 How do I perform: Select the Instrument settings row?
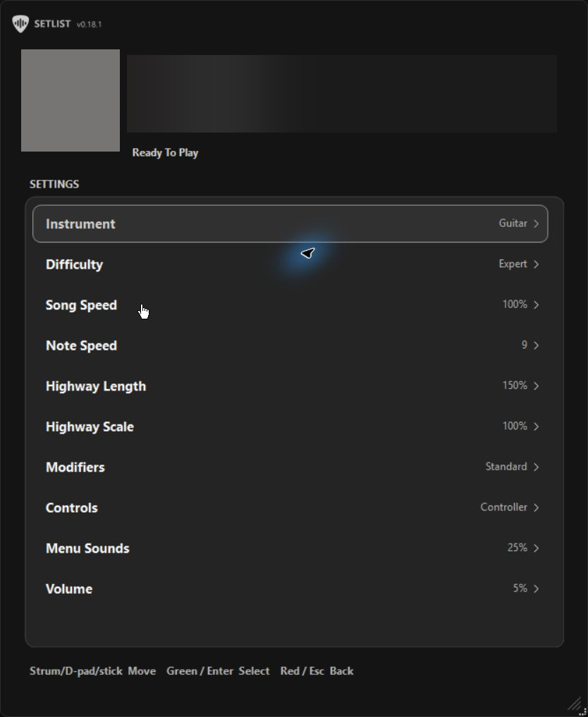click(x=290, y=223)
